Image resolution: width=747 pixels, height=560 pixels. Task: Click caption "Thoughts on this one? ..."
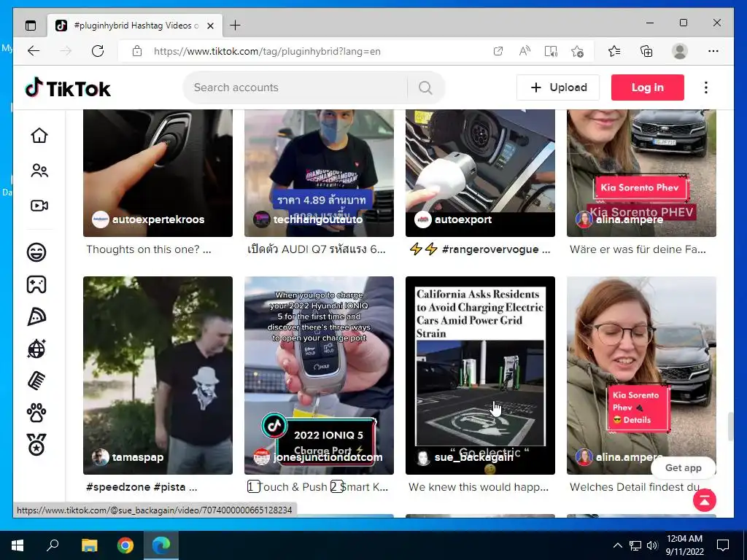(149, 249)
